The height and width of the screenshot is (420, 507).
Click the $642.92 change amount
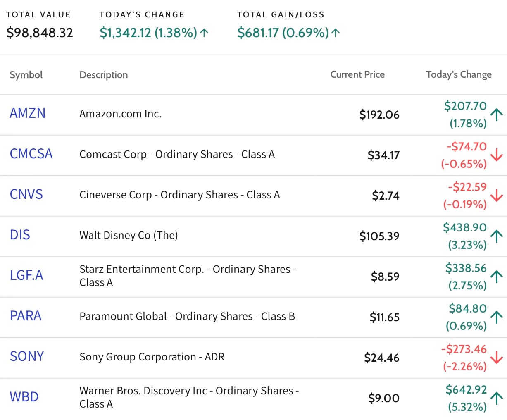(x=466, y=389)
